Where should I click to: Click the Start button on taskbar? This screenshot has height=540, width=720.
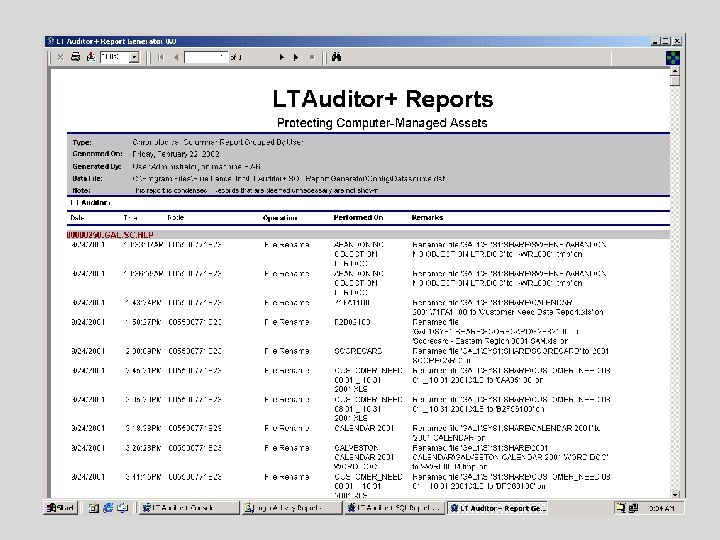[x=61, y=508]
